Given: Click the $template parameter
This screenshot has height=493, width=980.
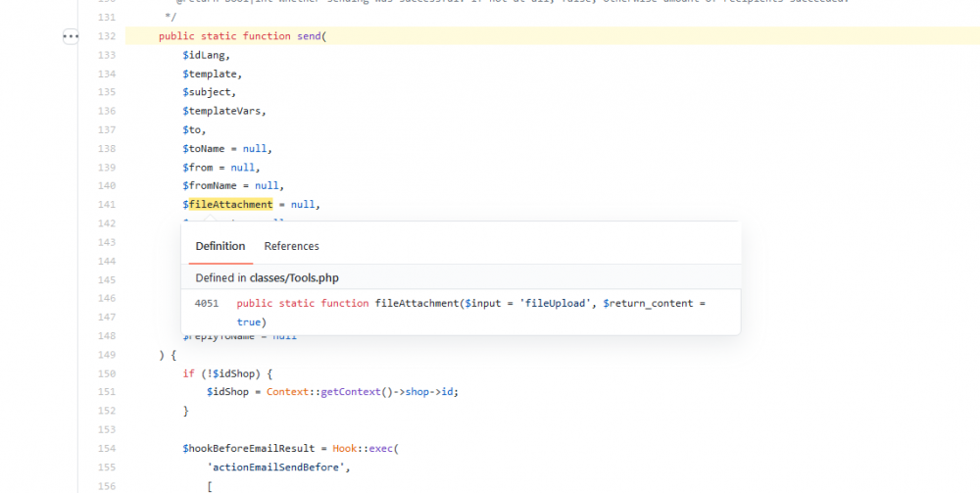Looking at the screenshot, I should tap(210, 74).
